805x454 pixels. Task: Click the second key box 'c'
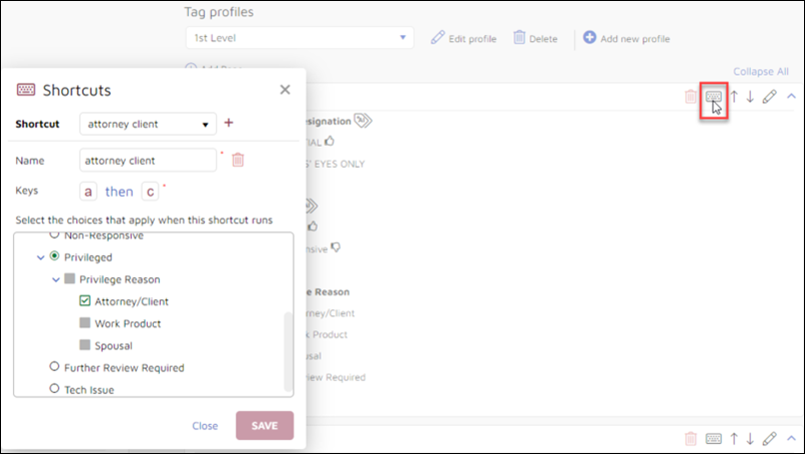(x=150, y=192)
